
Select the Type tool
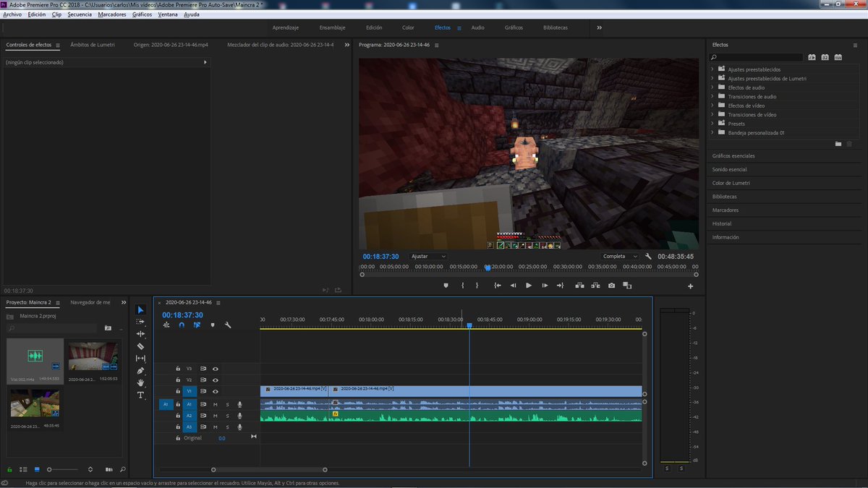pos(140,395)
